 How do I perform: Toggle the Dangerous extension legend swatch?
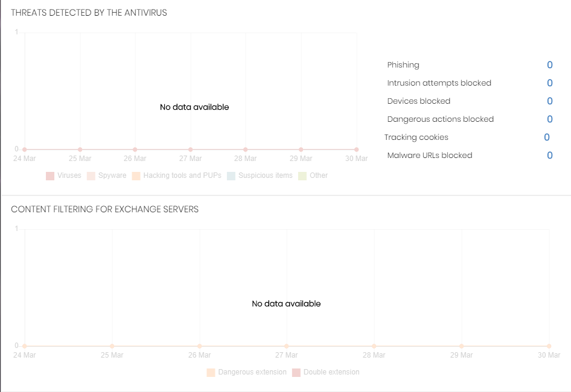(211, 373)
